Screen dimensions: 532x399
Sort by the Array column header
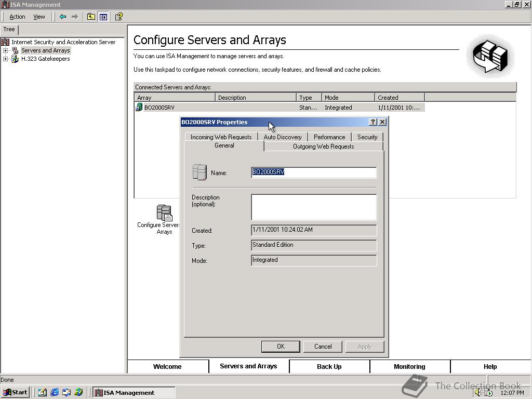(175, 98)
